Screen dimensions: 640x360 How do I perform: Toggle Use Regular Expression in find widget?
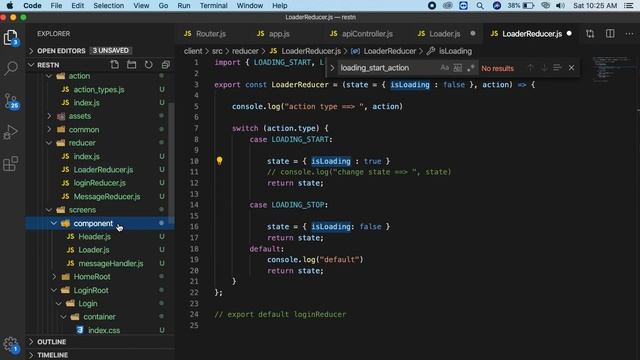pos(471,68)
